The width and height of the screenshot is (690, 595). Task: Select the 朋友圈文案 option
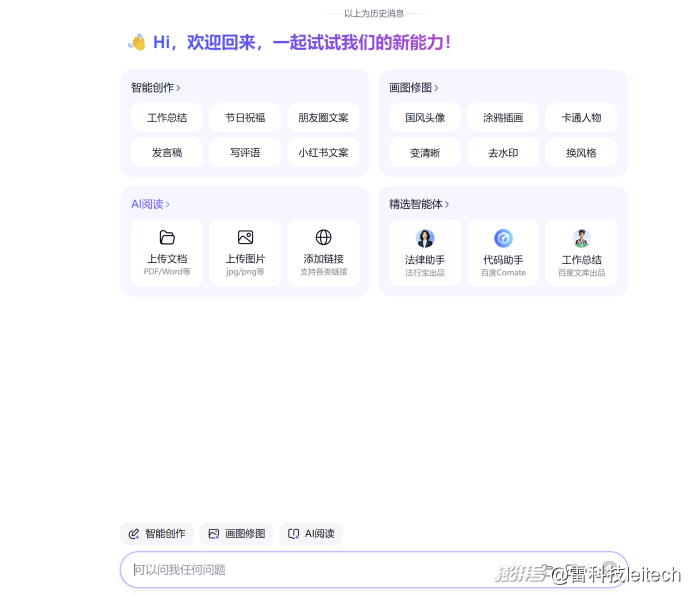[323, 118]
